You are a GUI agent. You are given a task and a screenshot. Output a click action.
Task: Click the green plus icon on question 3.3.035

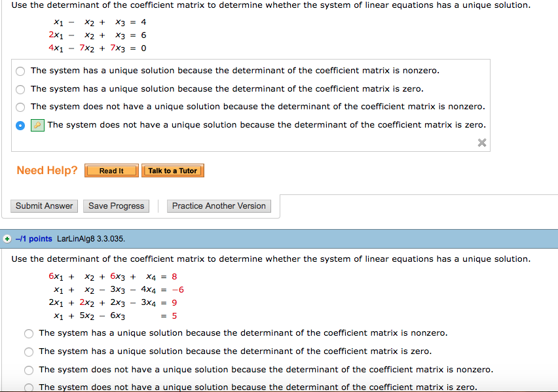pos(6,238)
